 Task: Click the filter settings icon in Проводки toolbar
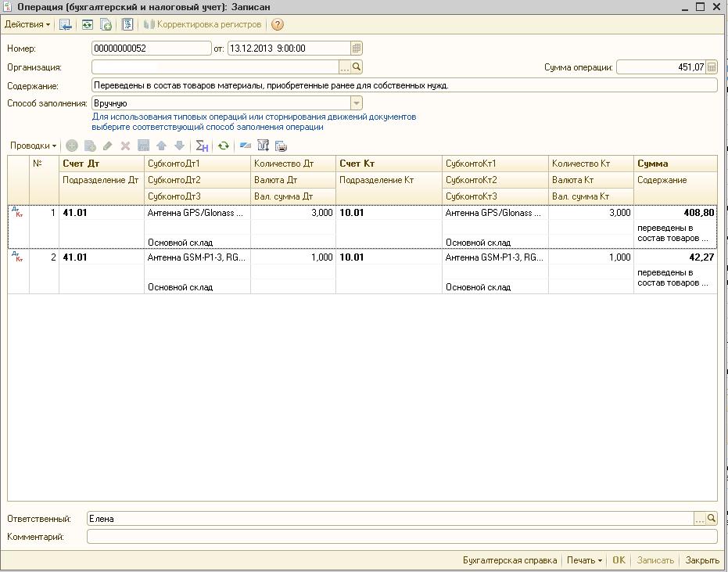264,146
